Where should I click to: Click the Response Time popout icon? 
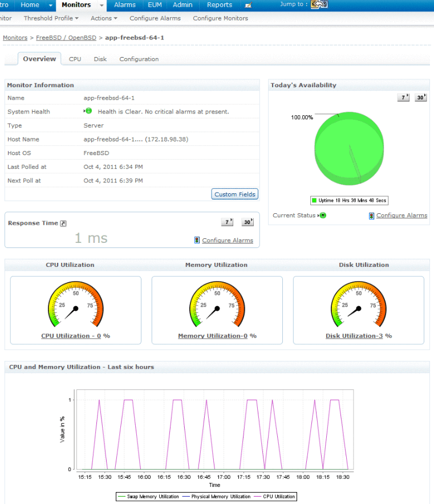pyautogui.click(x=63, y=223)
